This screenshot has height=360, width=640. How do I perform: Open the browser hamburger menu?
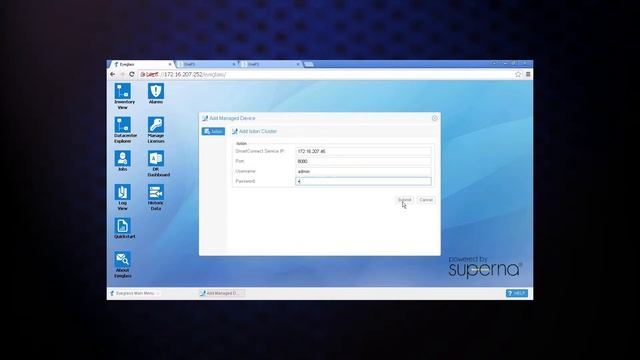point(528,74)
